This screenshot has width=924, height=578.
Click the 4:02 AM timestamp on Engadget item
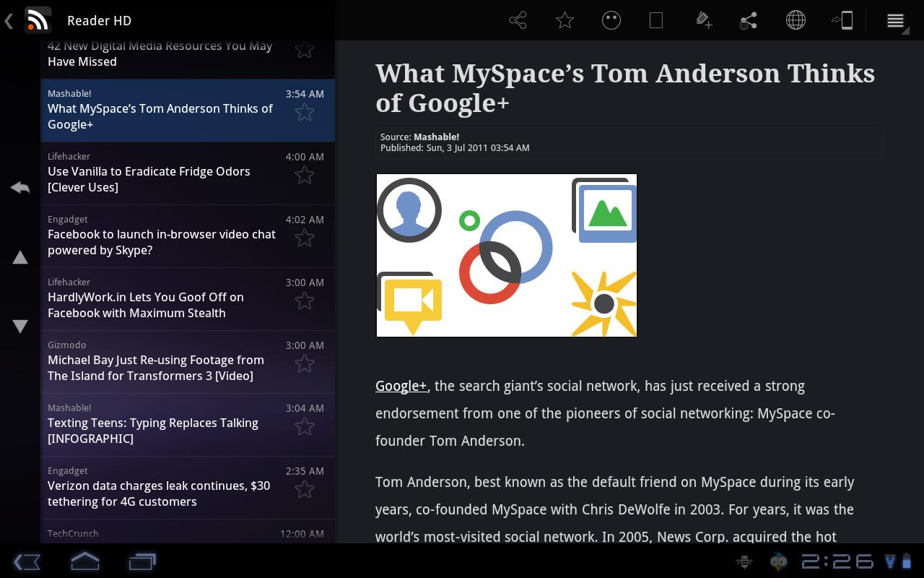(x=305, y=219)
